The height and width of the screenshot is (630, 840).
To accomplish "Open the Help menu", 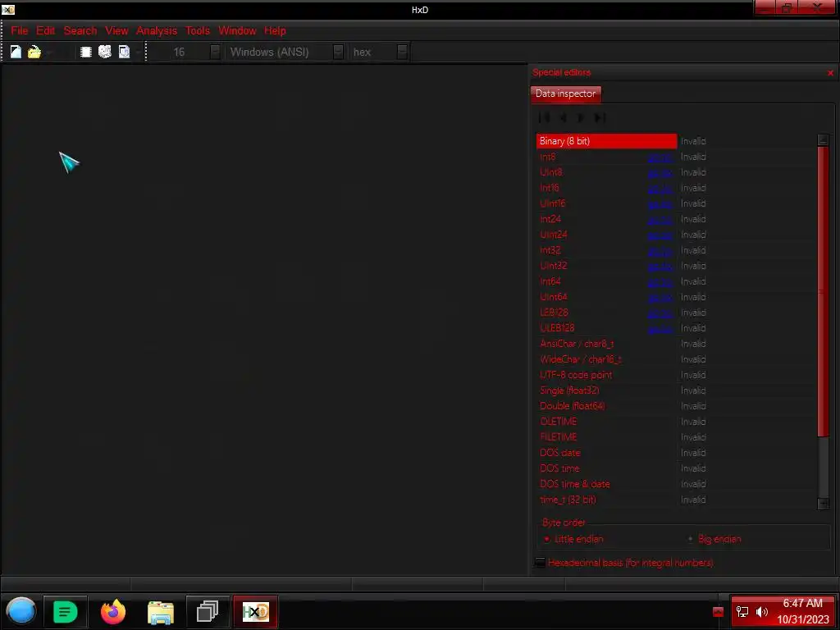I will pyautogui.click(x=275, y=30).
